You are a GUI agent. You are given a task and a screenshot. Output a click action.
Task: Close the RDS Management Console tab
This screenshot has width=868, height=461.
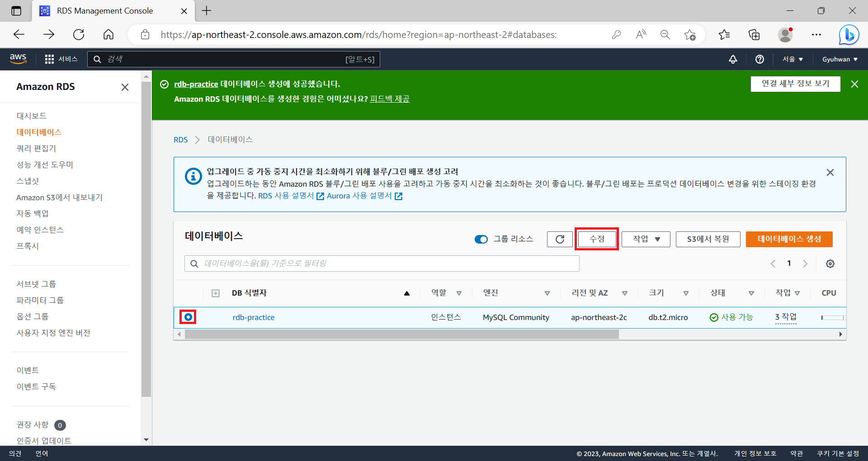pyautogui.click(x=184, y=11)
